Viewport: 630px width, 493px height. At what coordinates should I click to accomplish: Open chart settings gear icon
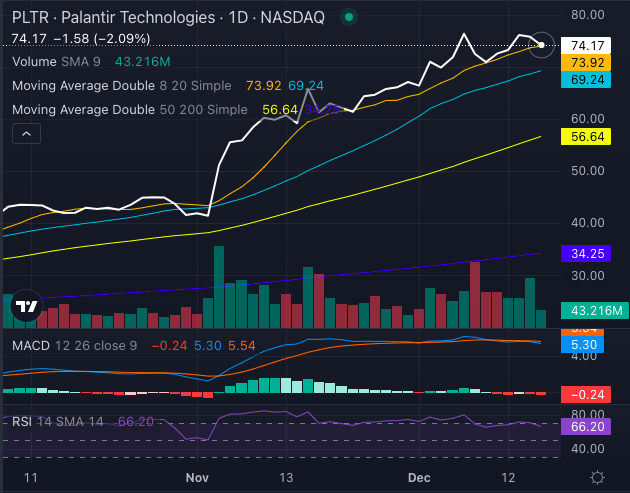coord(597,477)
